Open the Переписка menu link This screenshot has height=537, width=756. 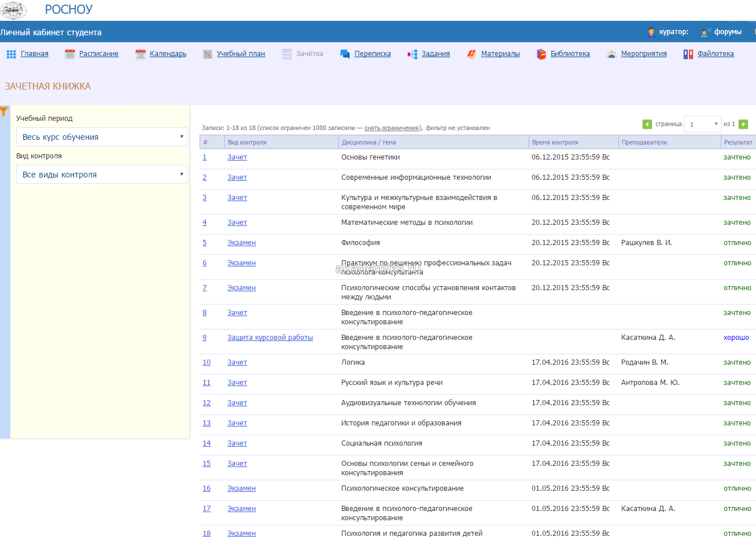[x=373, y=54]
